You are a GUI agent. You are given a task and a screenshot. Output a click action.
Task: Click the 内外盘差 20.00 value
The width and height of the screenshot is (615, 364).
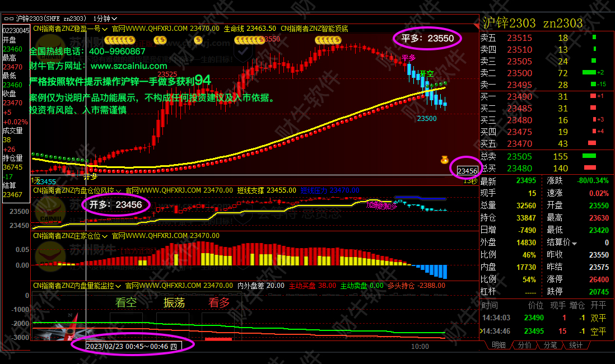coord(261,286)
